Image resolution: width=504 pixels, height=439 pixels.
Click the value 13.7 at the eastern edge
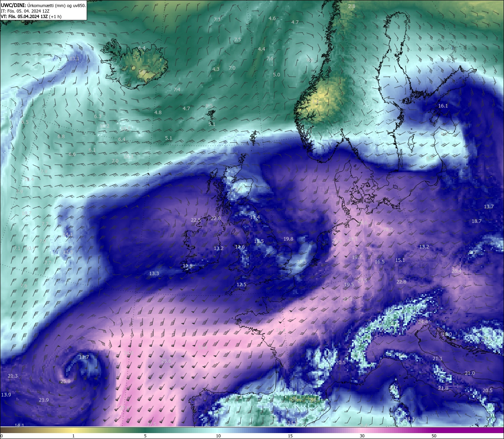[489, 207]
